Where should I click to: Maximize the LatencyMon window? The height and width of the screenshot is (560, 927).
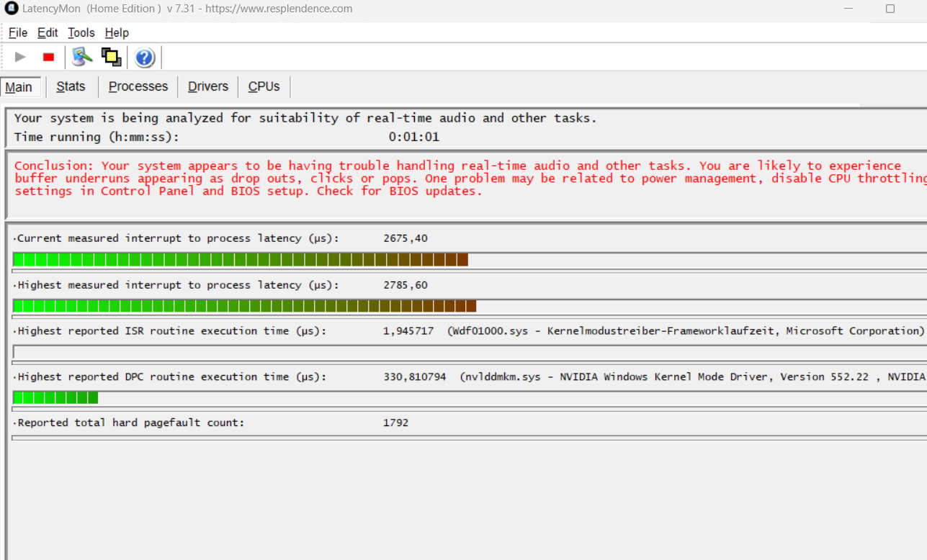890,9
